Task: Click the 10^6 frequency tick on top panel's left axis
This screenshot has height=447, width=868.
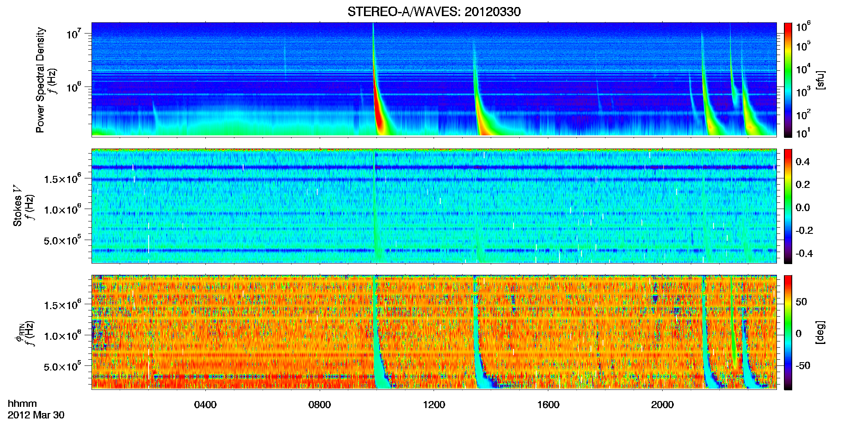Action: (73, 87)
